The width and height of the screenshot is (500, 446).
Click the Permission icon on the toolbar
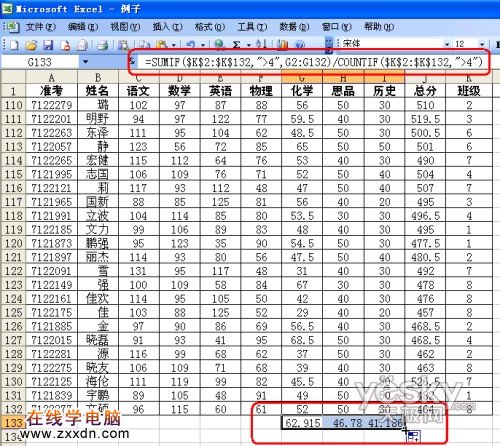click(65, 45)
